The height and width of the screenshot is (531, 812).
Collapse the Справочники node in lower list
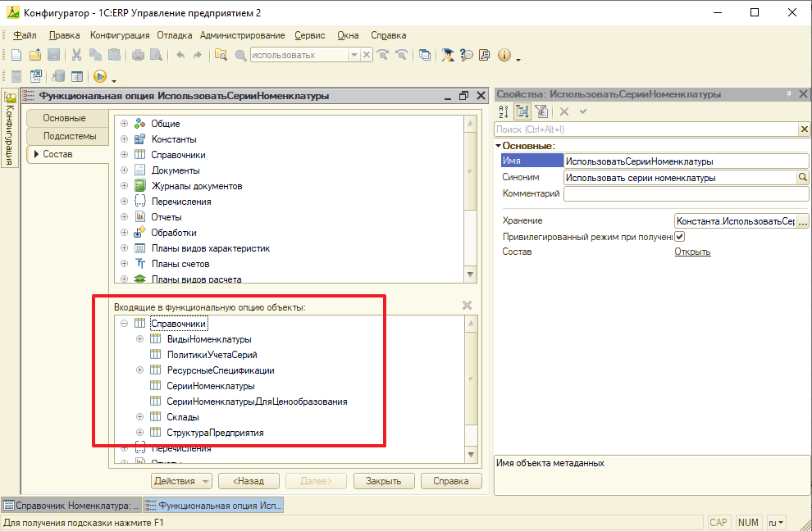[124, 324]
